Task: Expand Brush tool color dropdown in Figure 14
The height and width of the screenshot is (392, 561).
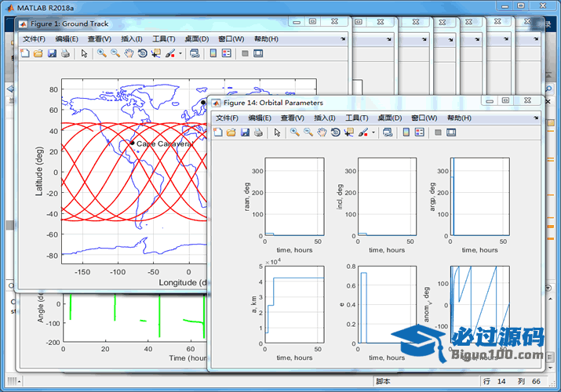Action: click(x=373, y=132)
